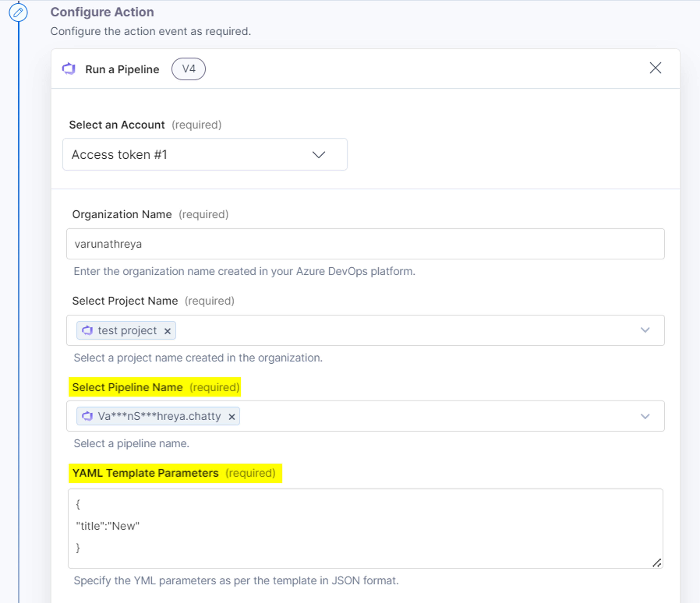Click the V4 version badge
This screenshot has width=700, height=603.
pos(188,69)
